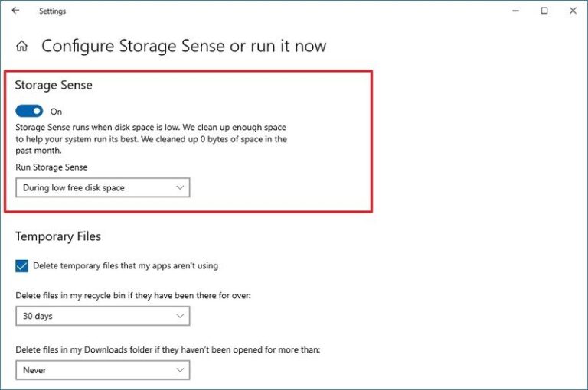Click the On label beside the toggle

(56, 112)
